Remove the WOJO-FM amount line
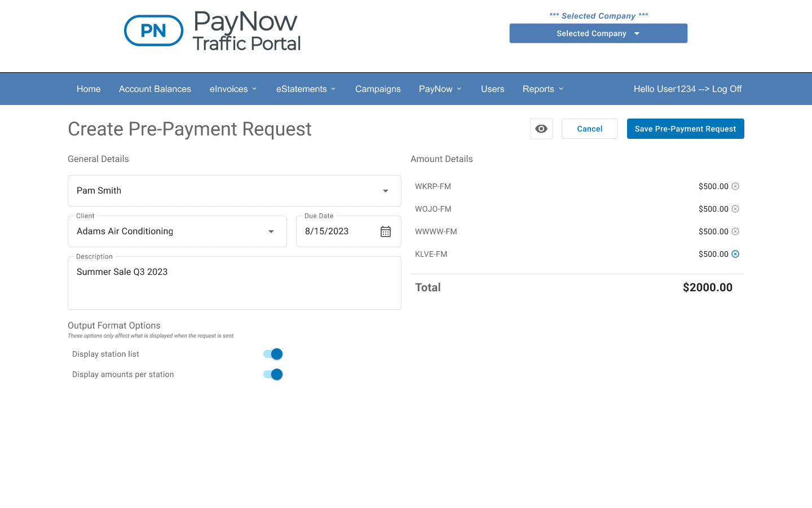This screenshot has height=508, width=812. (735, 209)
